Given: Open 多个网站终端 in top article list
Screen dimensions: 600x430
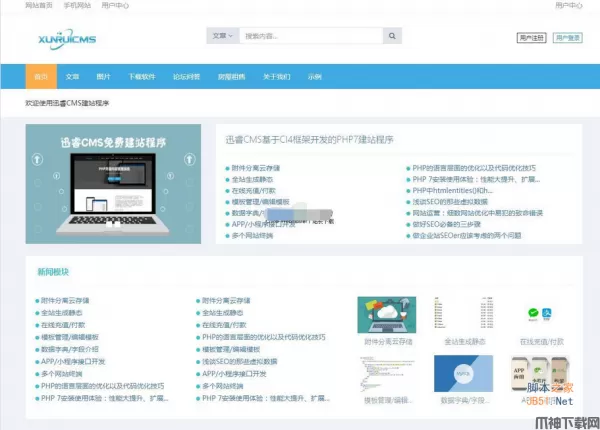Looking at the screenshot, I should click(252, 235).
